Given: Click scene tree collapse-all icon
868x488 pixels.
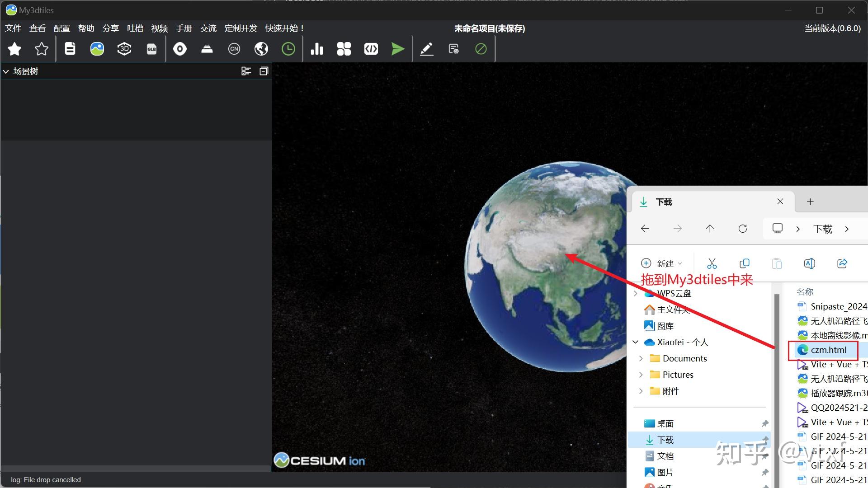Looking at the screenshot, I should coord(264,71).
